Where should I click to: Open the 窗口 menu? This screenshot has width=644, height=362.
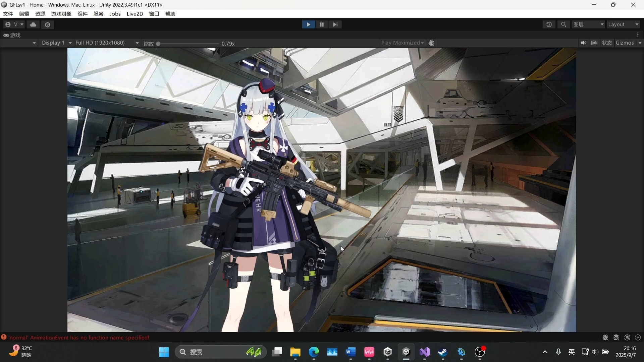[x=154, y=14]
